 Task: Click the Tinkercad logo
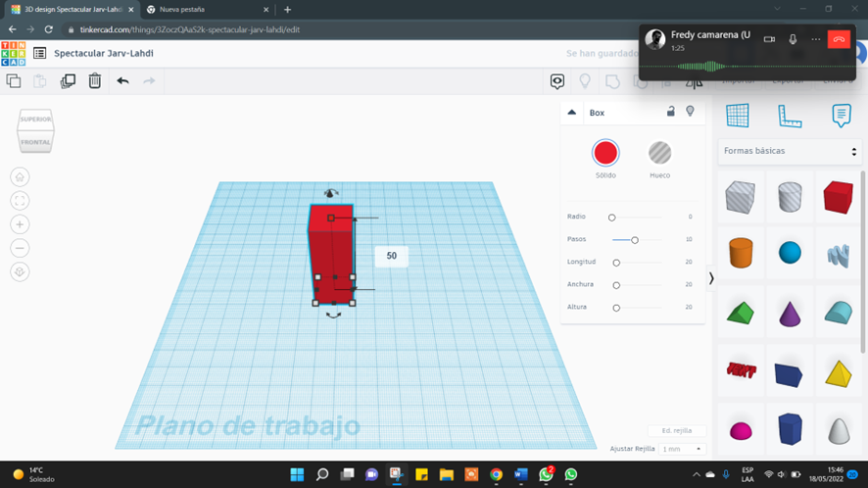point(14,54)
